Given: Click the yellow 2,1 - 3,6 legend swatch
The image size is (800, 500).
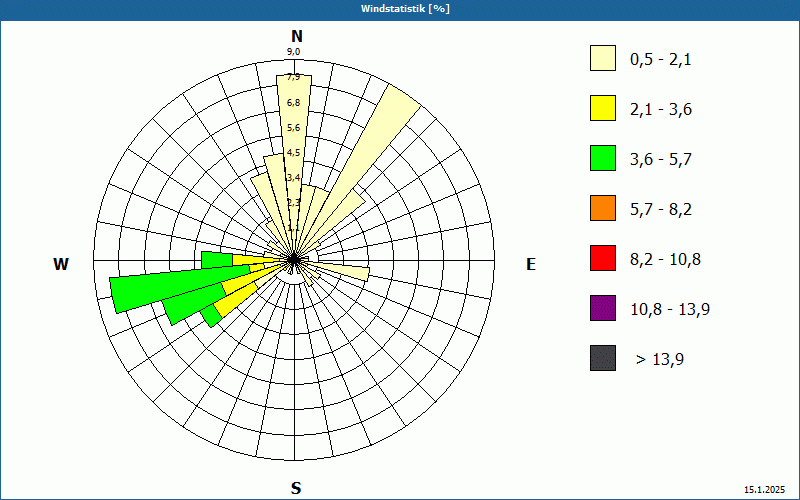Looking at the screenshot, I should 603,108.
